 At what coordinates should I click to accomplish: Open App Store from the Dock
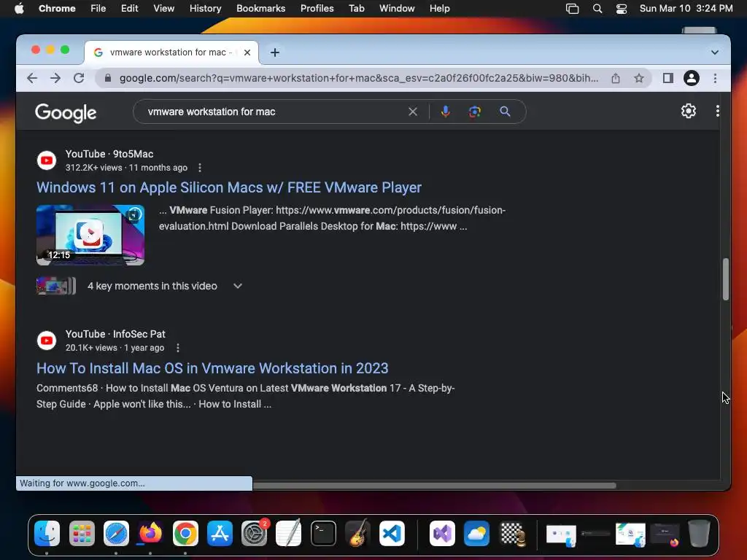pyautogui.click(x=220, y=533)
